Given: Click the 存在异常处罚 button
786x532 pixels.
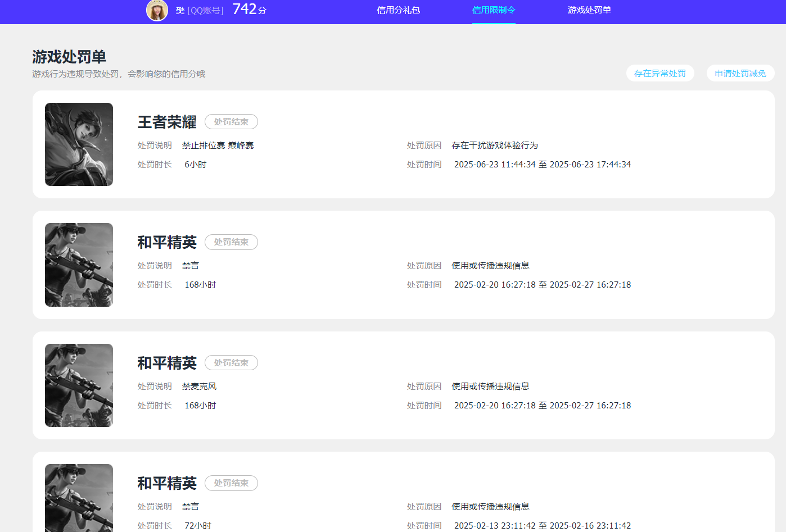Looking at the screenshot, I should (659, 74).
